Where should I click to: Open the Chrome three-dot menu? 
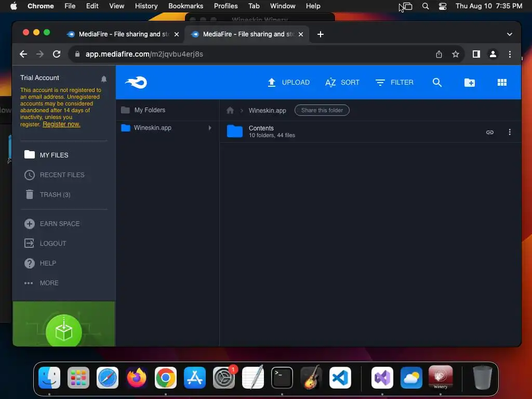[x=510, y=54]
